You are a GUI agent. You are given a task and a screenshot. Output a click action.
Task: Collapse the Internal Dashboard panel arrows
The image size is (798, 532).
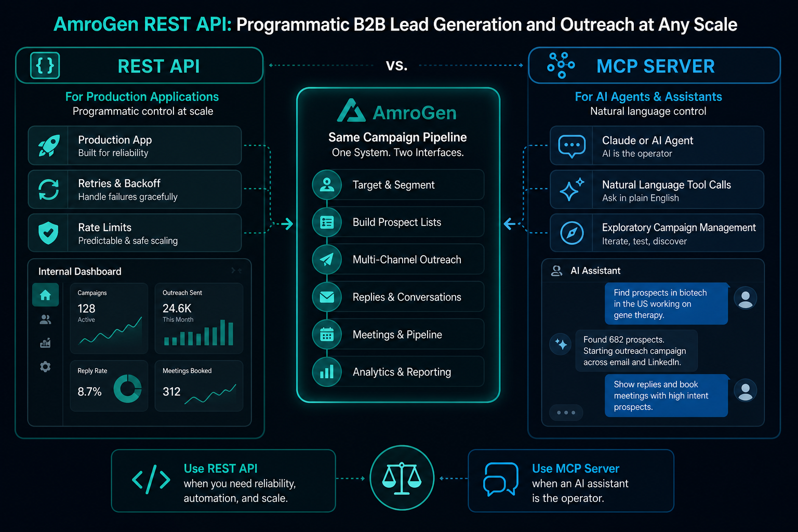pos(236,271)
